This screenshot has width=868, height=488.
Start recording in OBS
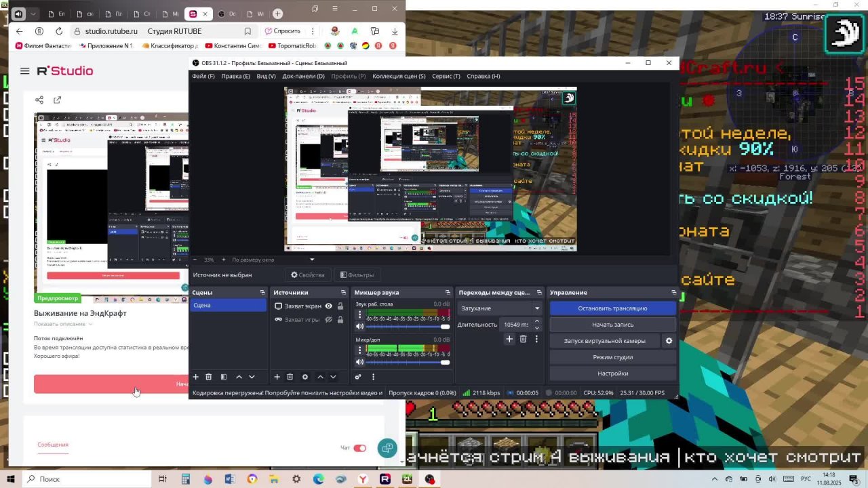pyautogui.click(x=612, y=325)
